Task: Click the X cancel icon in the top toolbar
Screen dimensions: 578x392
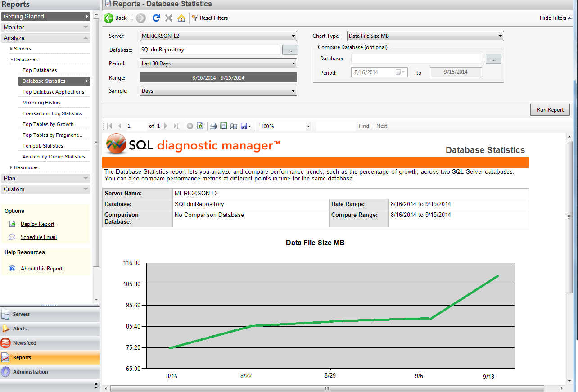Action: tap(169, 18)
